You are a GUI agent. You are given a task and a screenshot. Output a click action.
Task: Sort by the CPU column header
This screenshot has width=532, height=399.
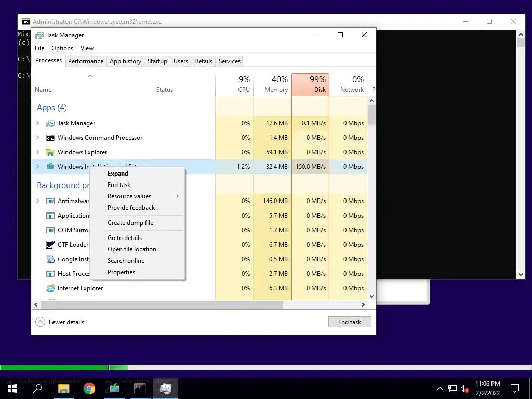pyautogui.click(x=234, y=85)
